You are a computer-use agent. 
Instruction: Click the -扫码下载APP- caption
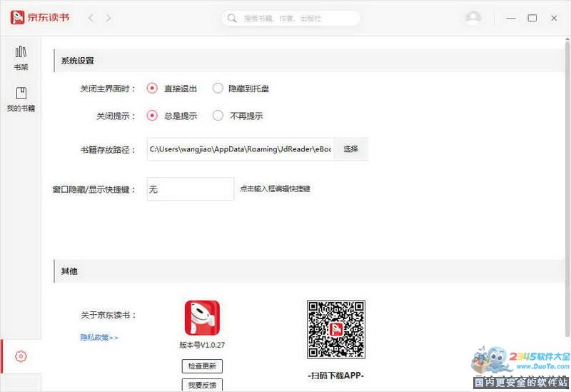point(335,376)
